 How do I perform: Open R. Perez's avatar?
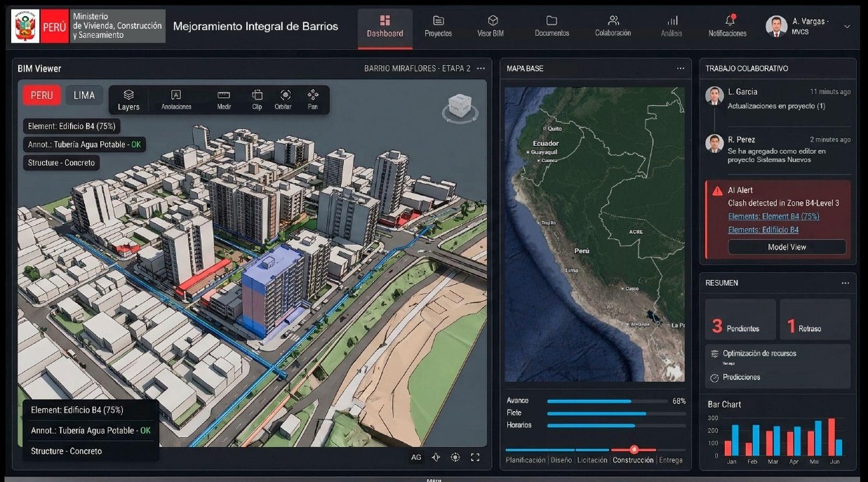714,143
